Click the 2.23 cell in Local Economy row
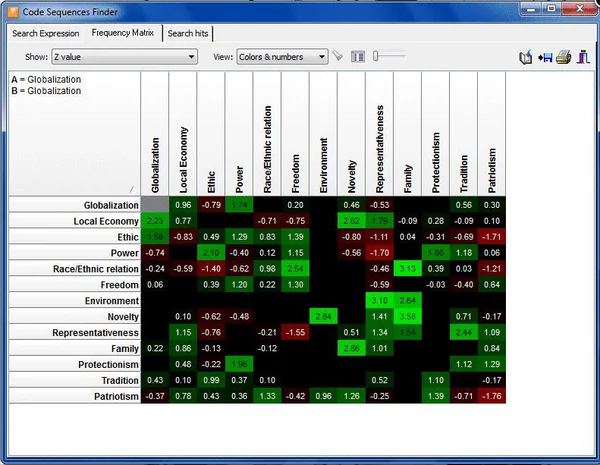 click(x=155, y=221)
